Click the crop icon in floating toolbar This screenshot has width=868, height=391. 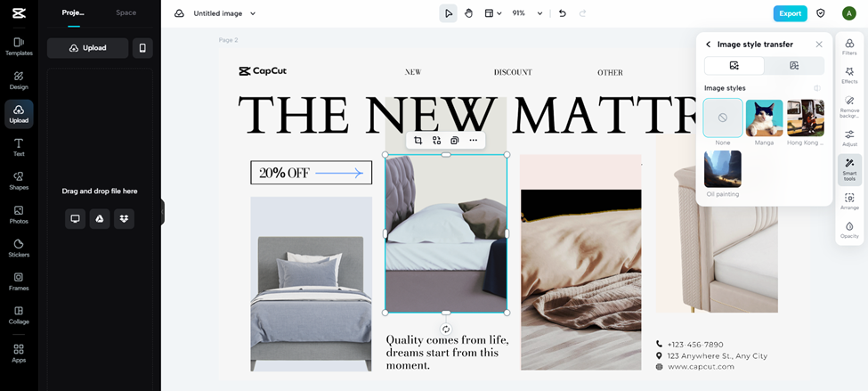(418, 141)
